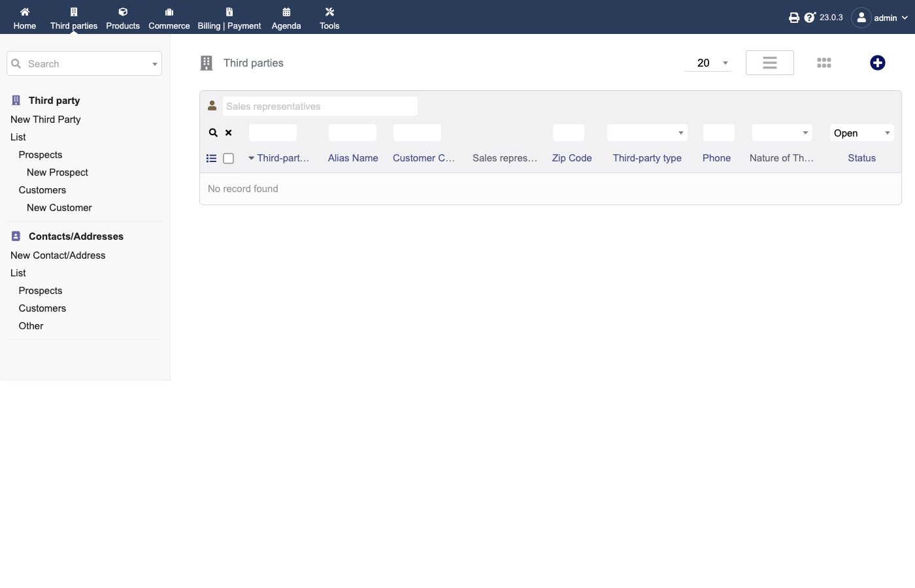
Task: Open the Third parties top menu
Action: (x=74, y=18)
